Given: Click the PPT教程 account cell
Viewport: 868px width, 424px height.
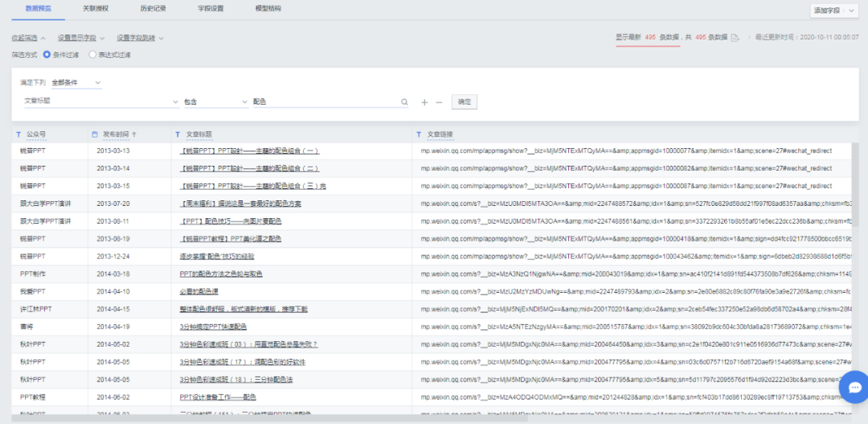Looking at the screenshot, I should click(33, 397).
